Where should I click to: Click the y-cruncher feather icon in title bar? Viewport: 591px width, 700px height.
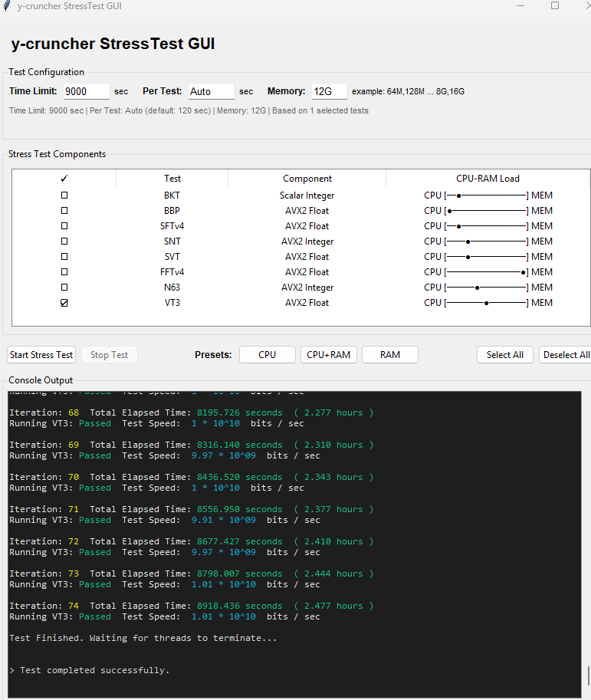[x=7, y=6]
